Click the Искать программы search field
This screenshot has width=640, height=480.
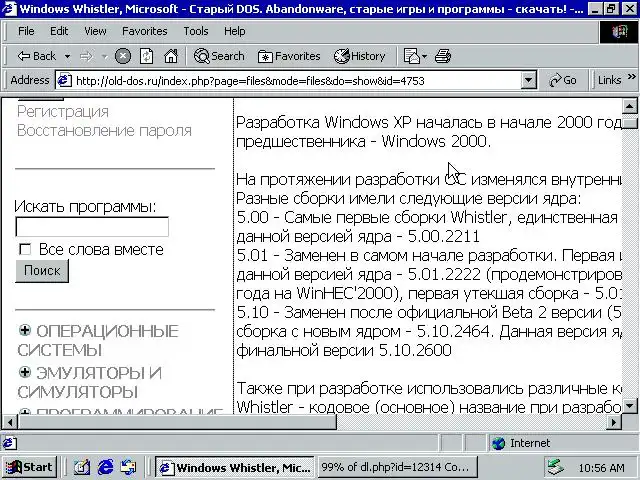92,227
